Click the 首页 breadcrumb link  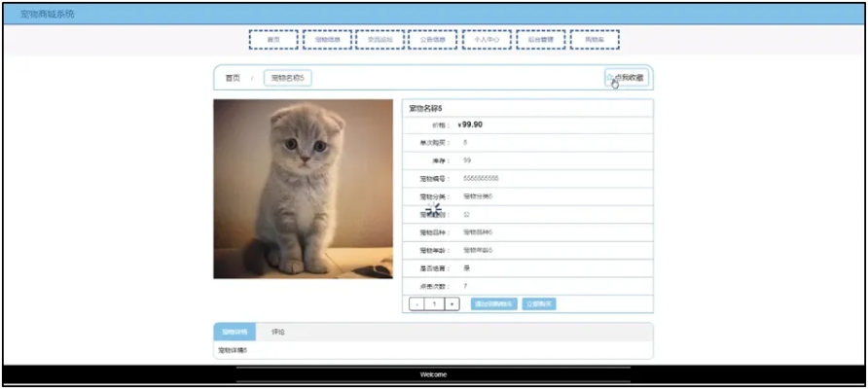click(233, 78)
